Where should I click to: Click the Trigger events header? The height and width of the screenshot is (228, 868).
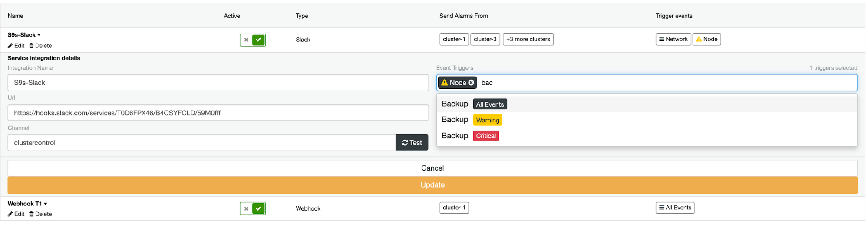click(x=674, y=16)
